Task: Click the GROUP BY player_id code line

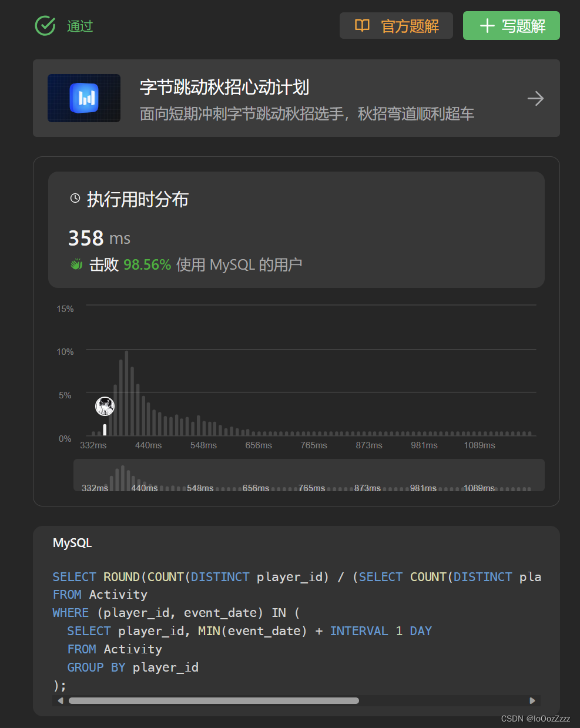Action: tap(133, 667)
